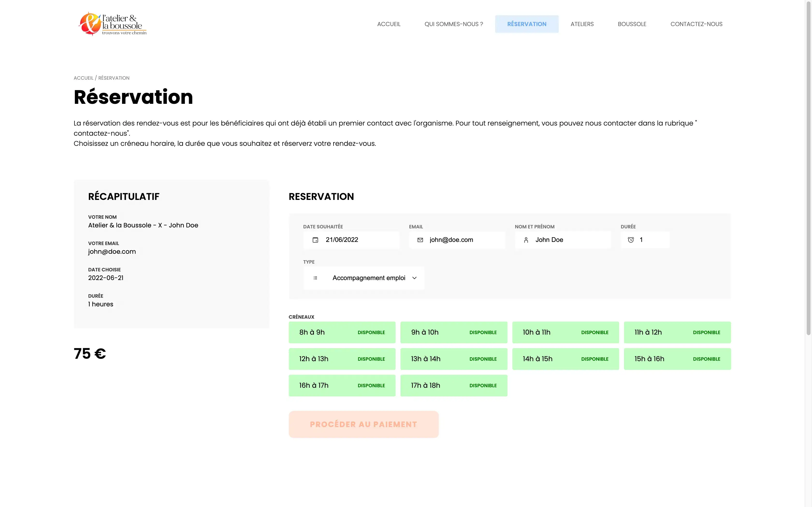The image size is (812, 507).
Task: Click the chevron arrow of Type dropdown
Action: click(414, 278)
